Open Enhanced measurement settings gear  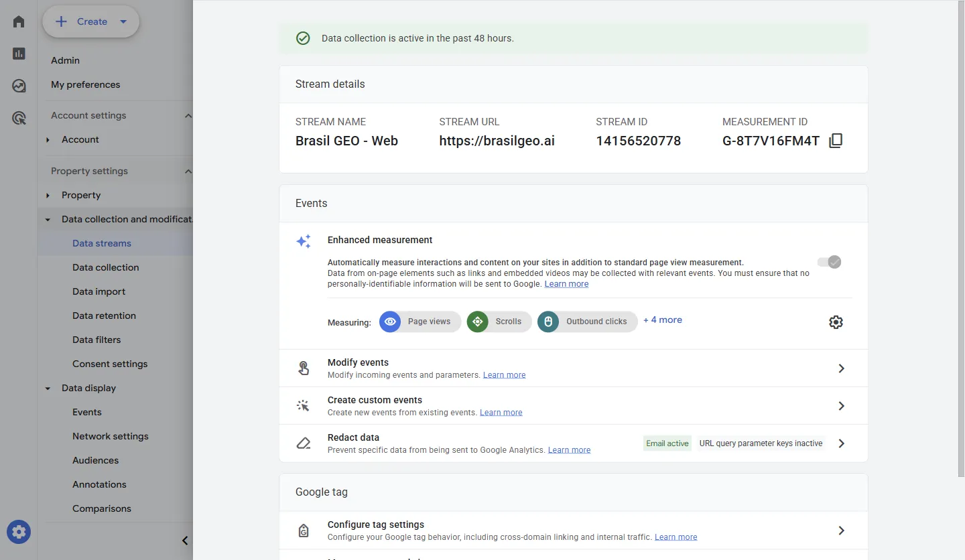pyautogui.click(x=836, y=322)
